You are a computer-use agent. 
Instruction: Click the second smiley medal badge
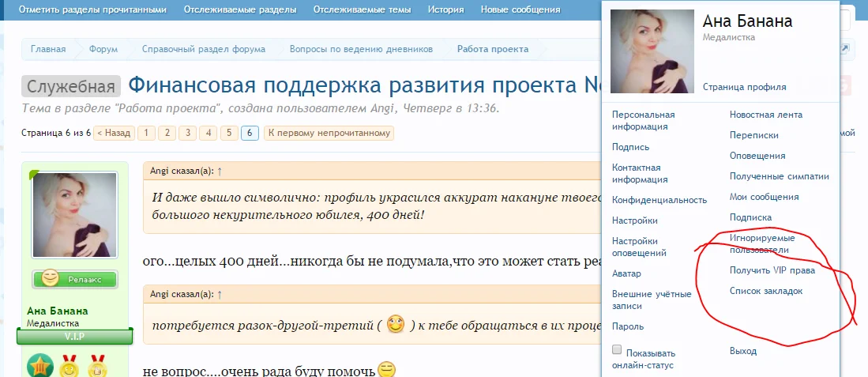[98, 366]
